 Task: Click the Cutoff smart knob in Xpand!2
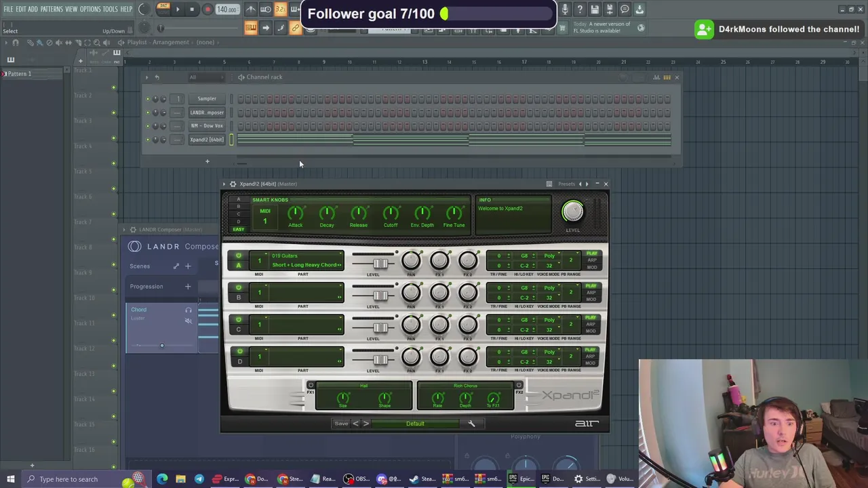click(391, 213)
